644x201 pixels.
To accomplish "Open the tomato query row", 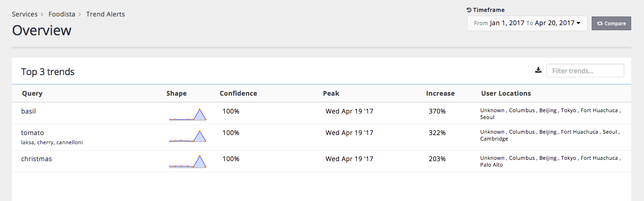I will click(33, 133).
